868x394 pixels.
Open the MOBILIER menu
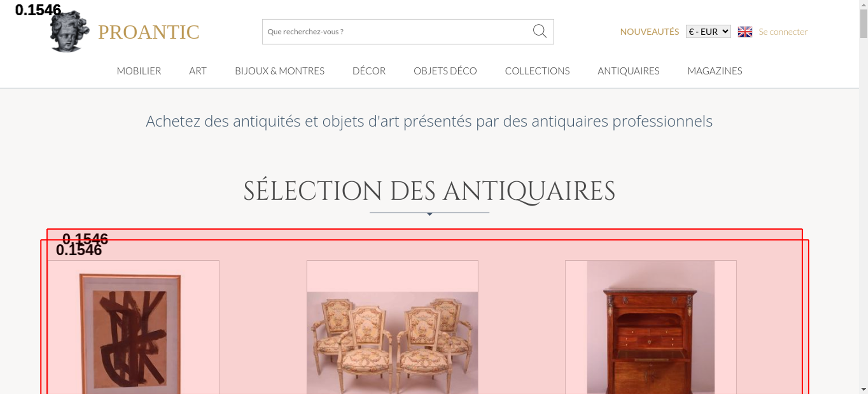[x=139, y=71]
